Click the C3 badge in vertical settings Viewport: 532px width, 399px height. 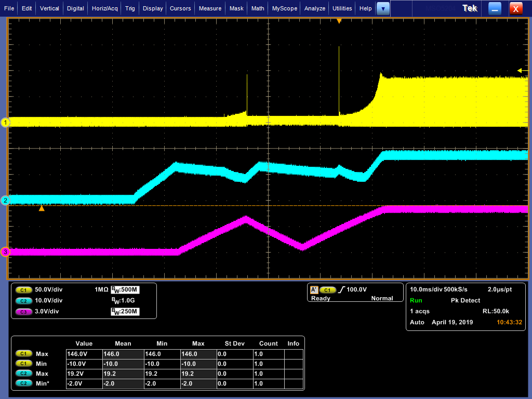[23, 312]
